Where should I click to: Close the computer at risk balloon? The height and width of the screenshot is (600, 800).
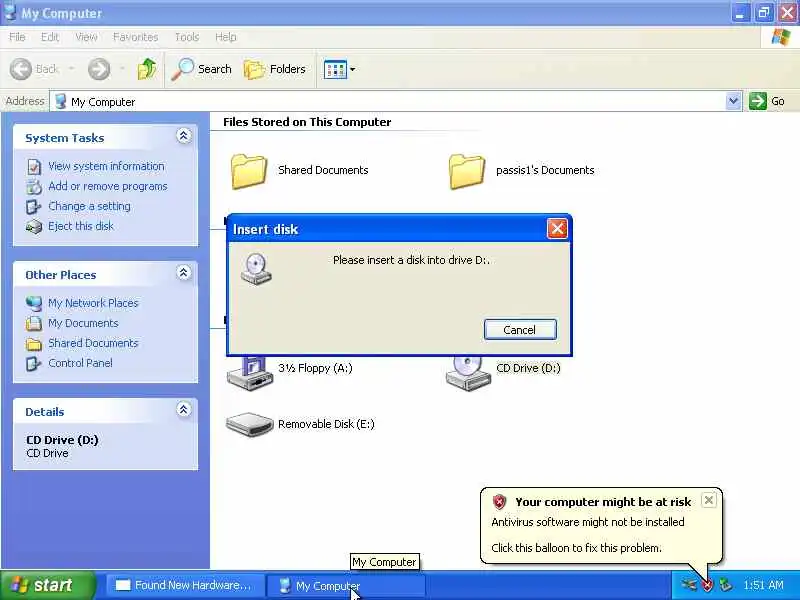point(709,501)
